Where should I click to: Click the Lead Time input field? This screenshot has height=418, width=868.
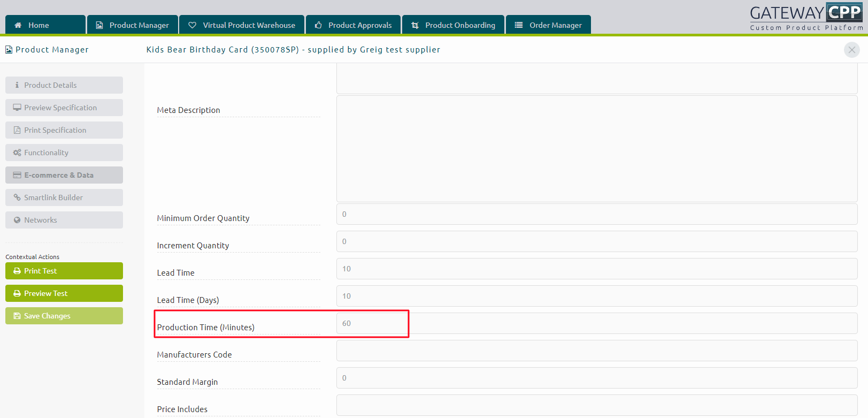(x=597, y=269)
